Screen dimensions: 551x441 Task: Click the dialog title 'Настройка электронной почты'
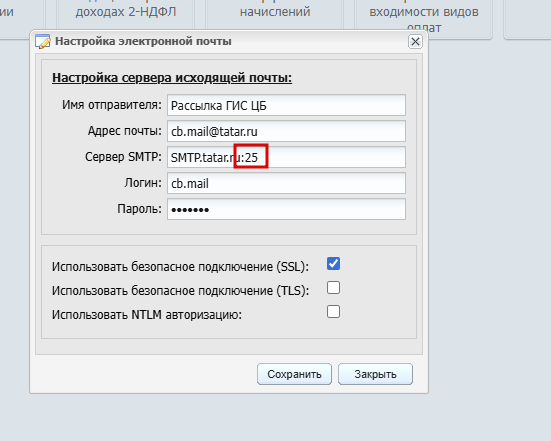pyautogui.click(x=143, y=41)
